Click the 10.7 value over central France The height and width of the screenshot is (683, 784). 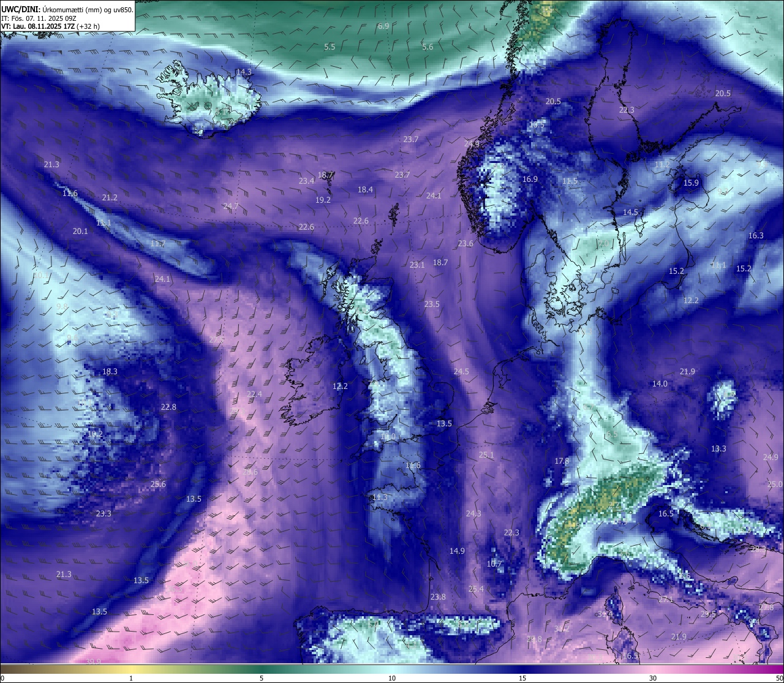pos(494,564)
